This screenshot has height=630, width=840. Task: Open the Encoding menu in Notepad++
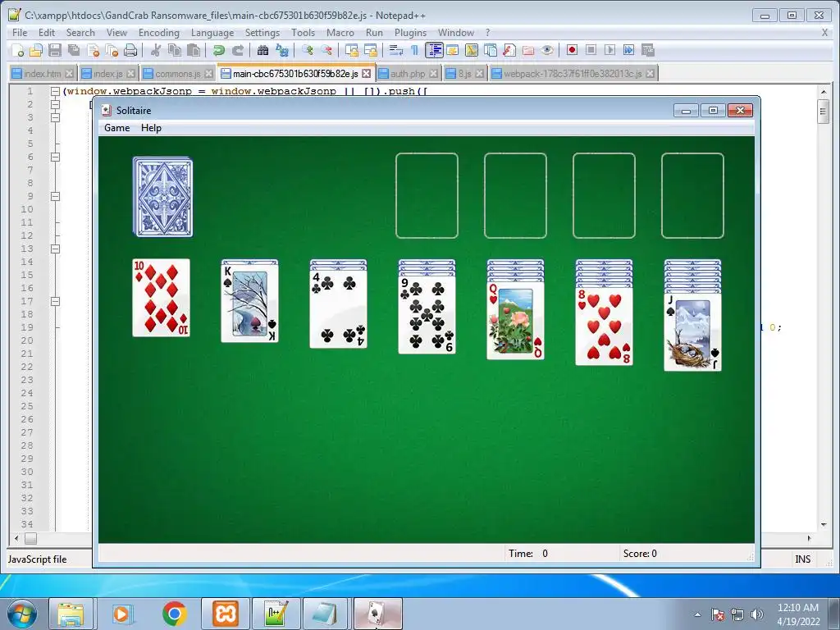(x=159, y=33)
